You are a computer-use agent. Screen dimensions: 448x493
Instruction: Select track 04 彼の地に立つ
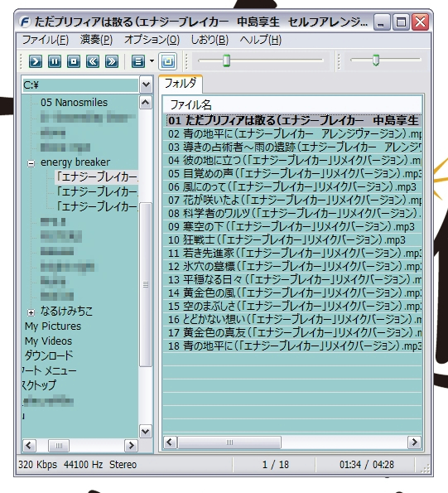(x=291, y=161)
